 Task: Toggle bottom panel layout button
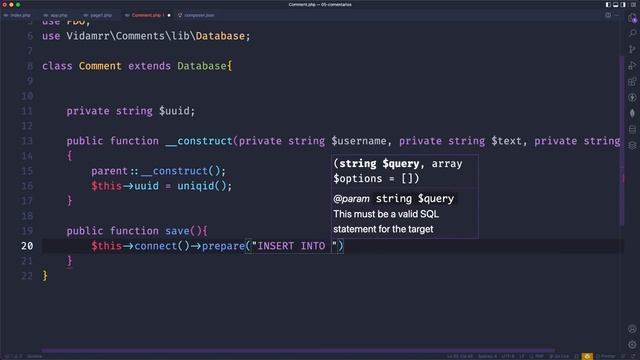click(616, 4)
